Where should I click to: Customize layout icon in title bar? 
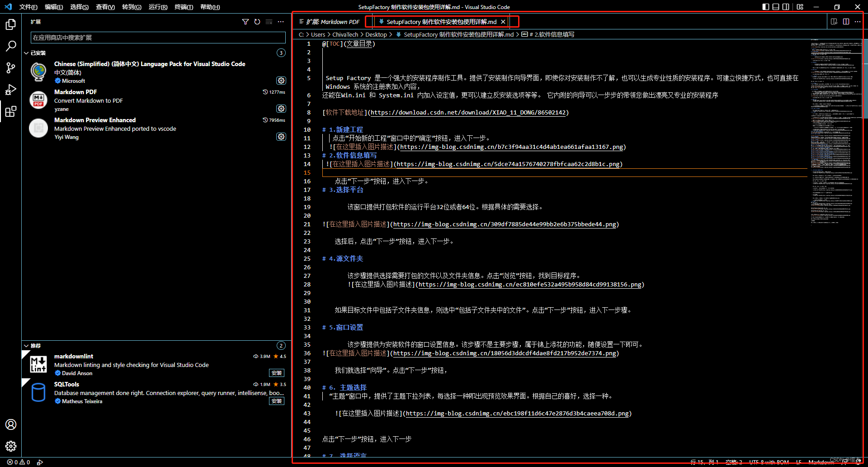pyautogui.click(x=800, y=7)
